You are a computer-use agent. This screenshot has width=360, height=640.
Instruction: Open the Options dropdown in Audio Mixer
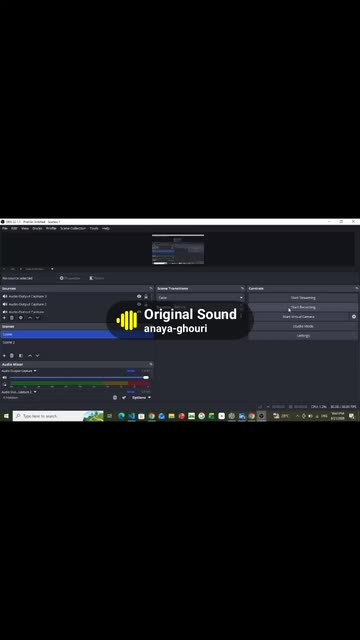(x=142, y=397)
